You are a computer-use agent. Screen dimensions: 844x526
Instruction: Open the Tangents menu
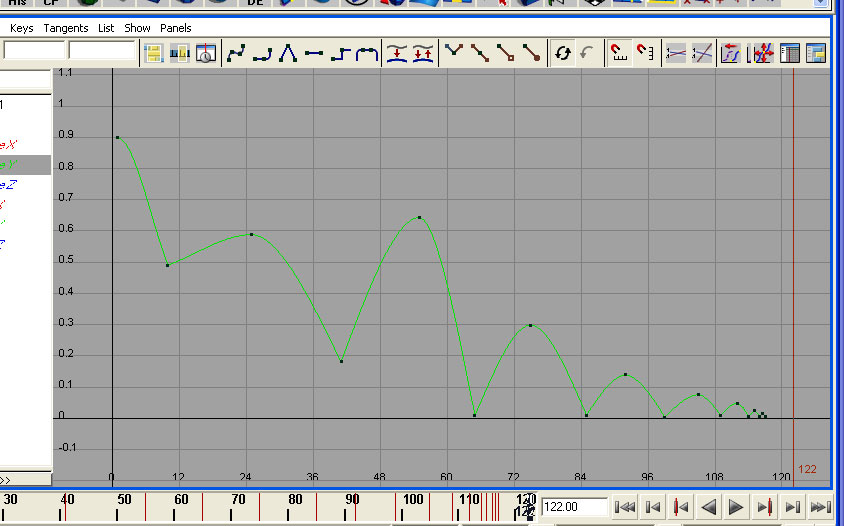coord(66,28)
